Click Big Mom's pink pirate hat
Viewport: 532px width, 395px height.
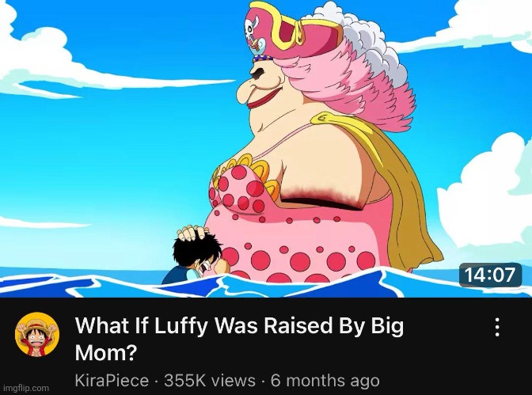pyautogui.click(x=292, y=31)
